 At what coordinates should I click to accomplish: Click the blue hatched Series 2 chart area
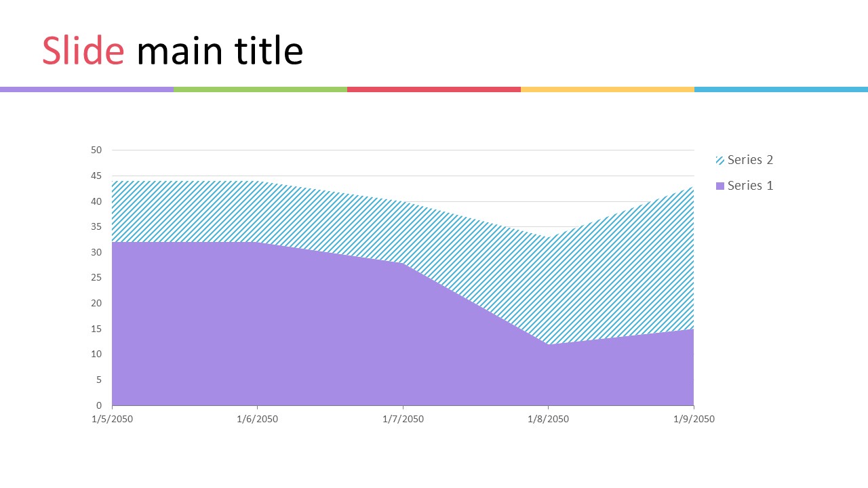coord(542,285)
